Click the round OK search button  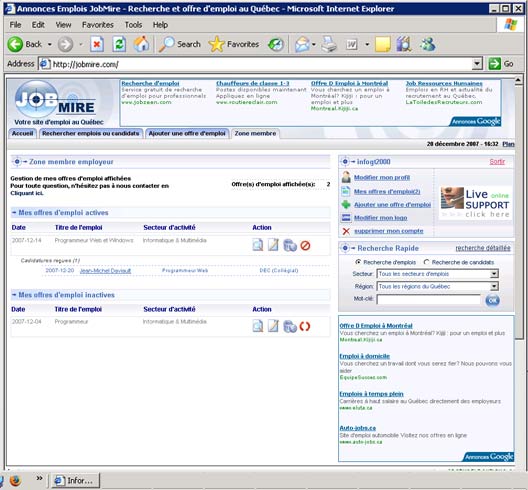pyautogui.click(x=492, y=300)
